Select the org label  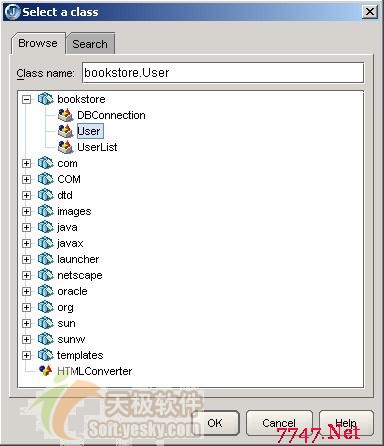(x=65, y=307)
